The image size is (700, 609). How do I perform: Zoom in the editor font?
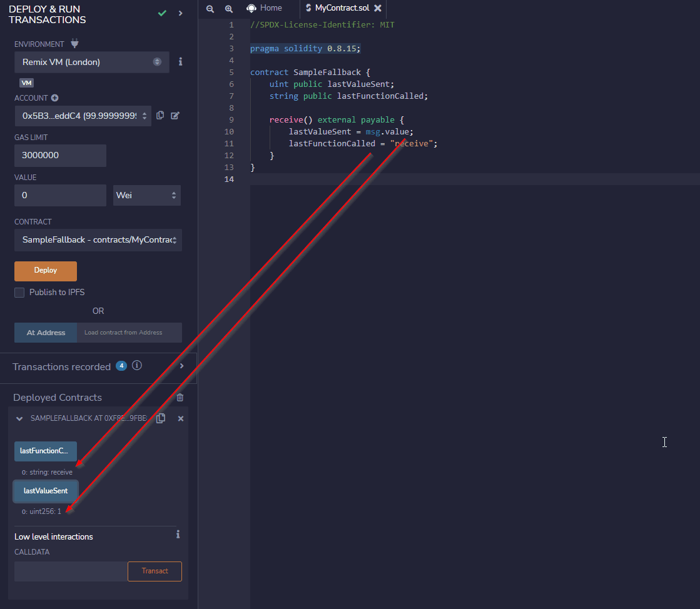coord(228,9)
